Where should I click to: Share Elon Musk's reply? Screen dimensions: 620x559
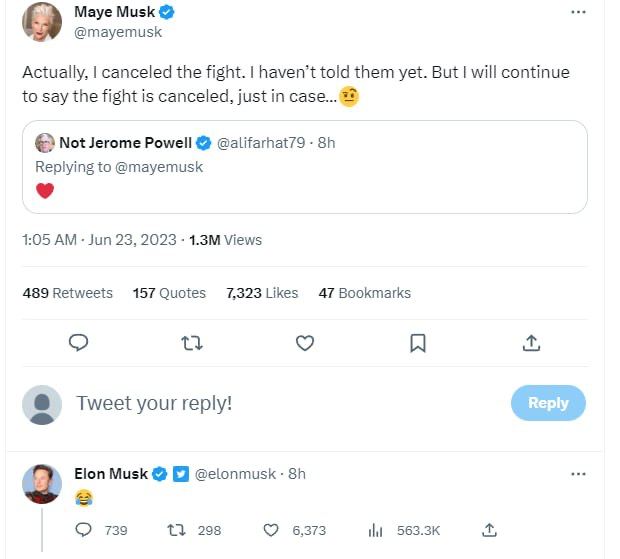click(489, 530)
